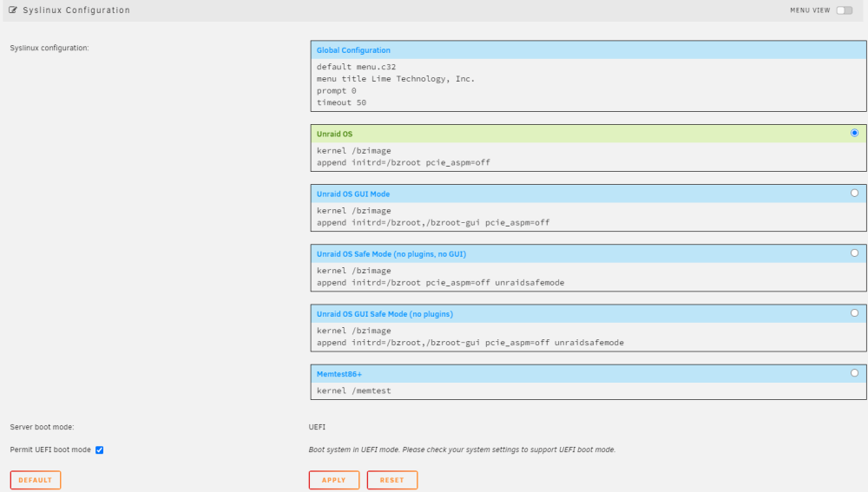Click the MENU VIEW label
Screen dimensions: 868x492
(810, 10)
